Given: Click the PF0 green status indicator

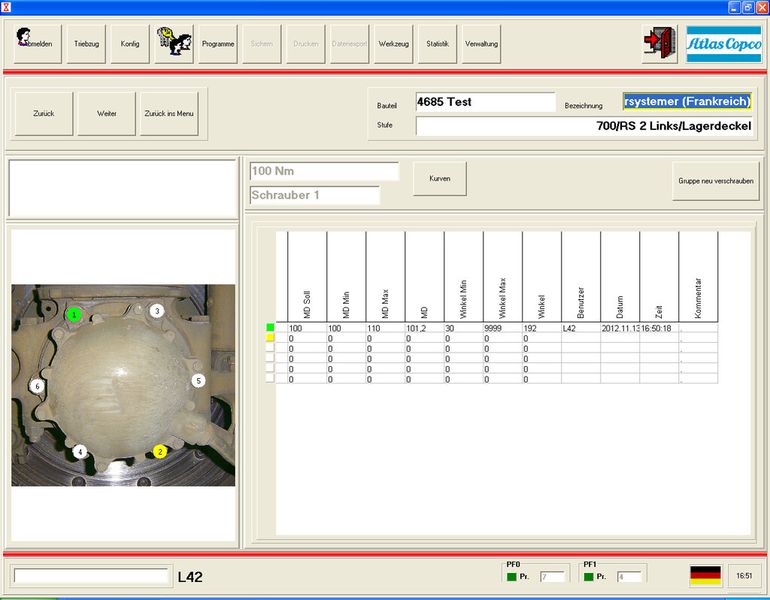Looking at the screenshot, I should (x=512, y=577).
